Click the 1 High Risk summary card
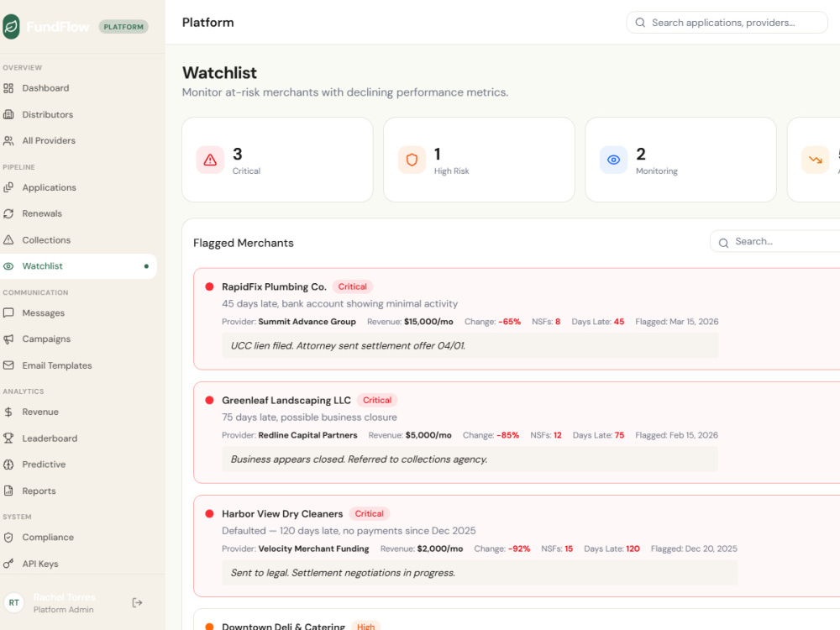 (479, 160)
